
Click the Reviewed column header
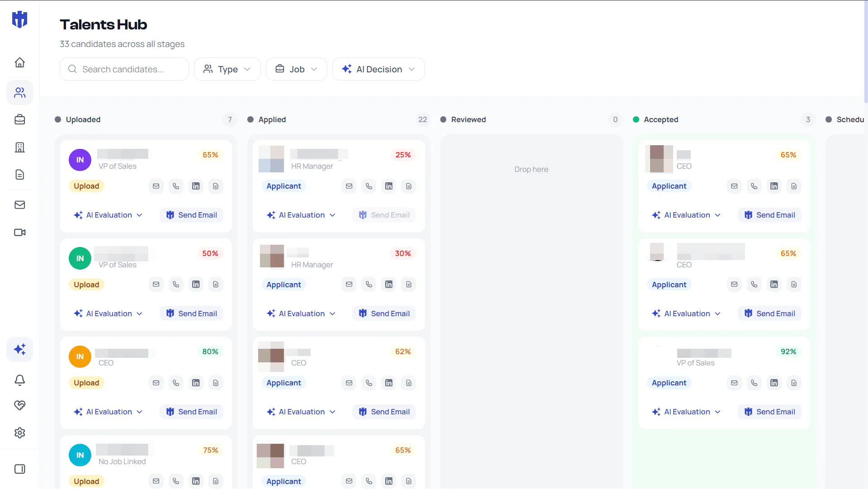(468, 119)
